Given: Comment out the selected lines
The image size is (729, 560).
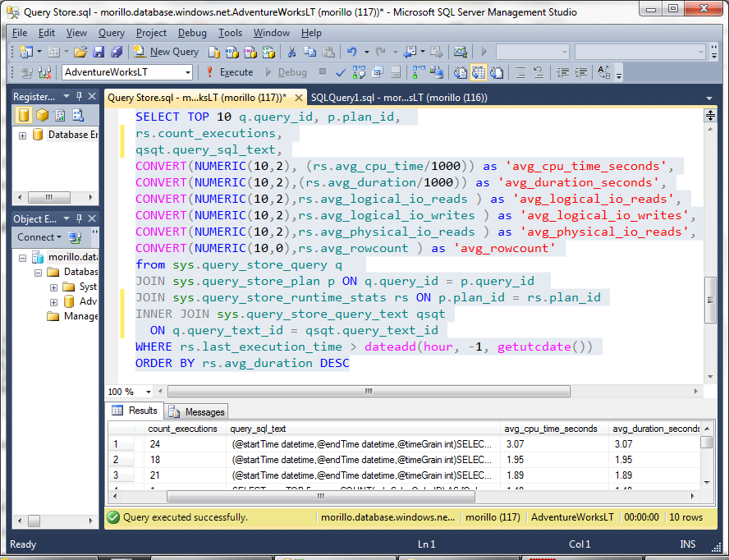Looking at the screenshot, I should tap(520, 72).
